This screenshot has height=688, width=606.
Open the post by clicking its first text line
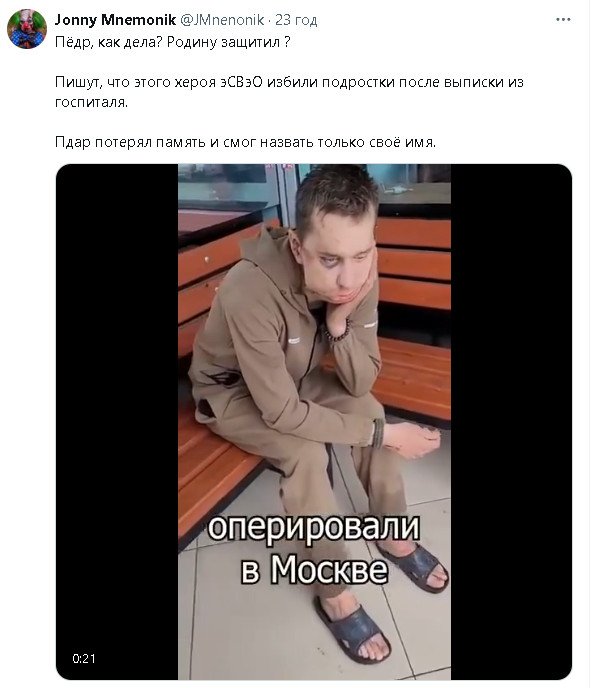click(172, 42)
